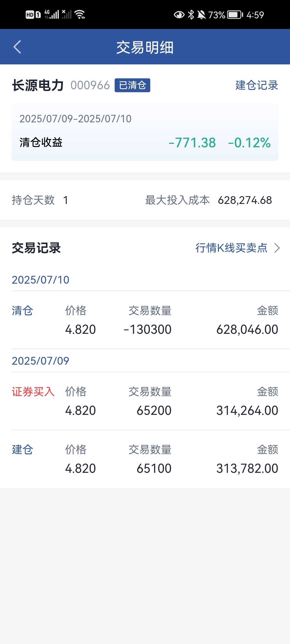The width and height of the screenshot is (290, 644).
Task: Tap the HD call status icon
Action: click(x=33, y=15)
